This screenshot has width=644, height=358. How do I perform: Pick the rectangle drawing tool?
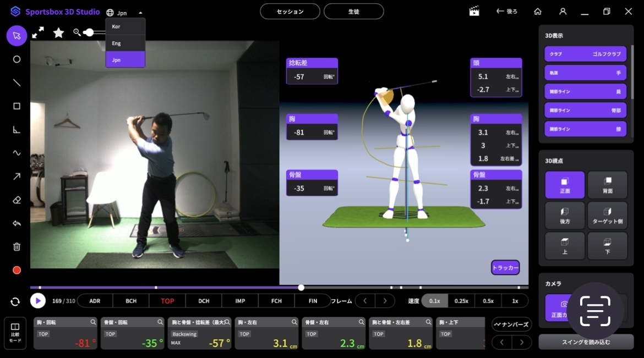pos(17,106)
